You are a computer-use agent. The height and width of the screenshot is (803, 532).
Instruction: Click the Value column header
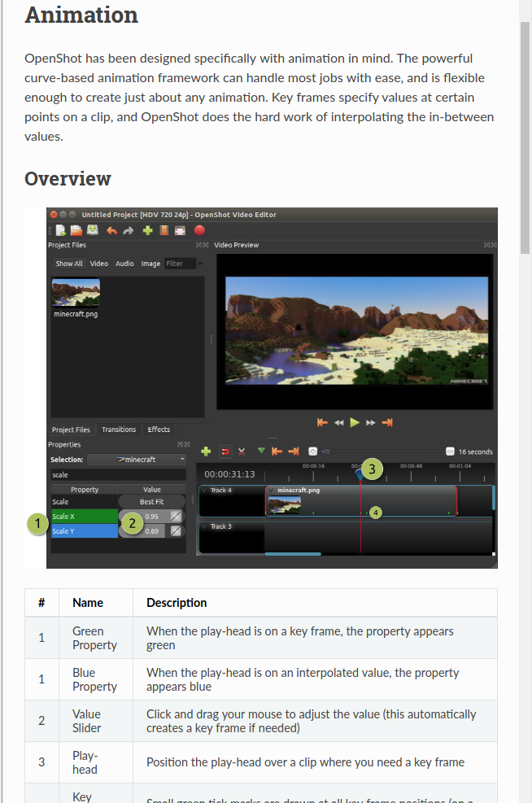click(x=152, y=490)
